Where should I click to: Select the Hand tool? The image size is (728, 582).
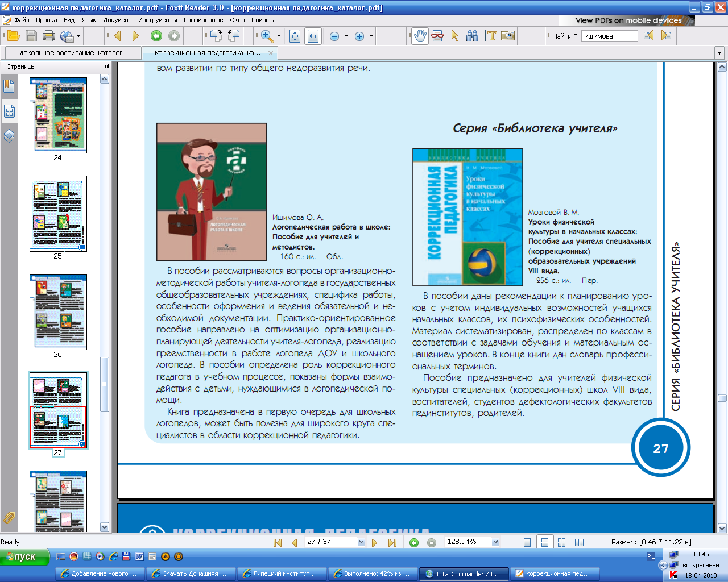click(x=420, y=36)
